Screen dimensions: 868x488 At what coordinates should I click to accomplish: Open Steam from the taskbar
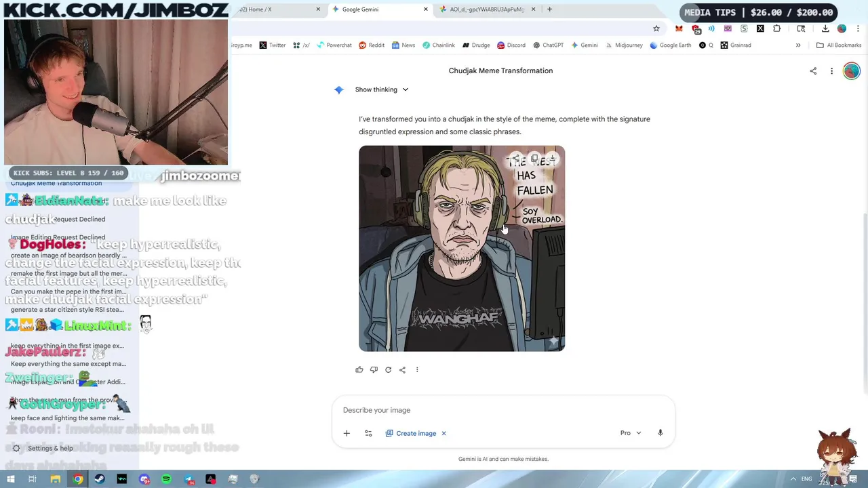click(x=100, y=479)
